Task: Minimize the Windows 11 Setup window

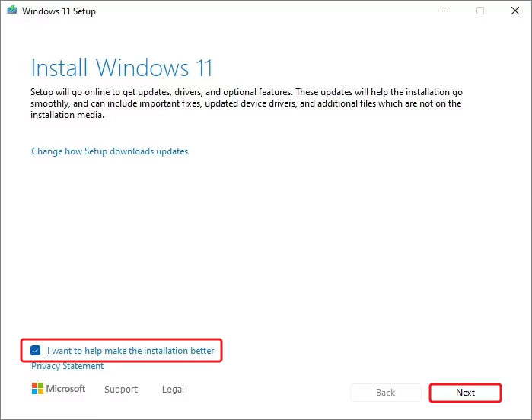Action: click(446, 11)
